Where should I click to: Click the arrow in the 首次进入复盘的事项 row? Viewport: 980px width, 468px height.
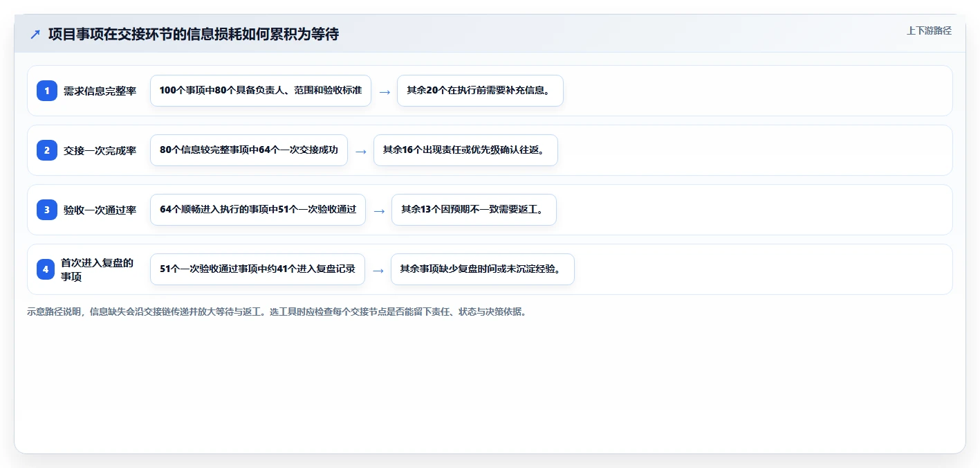(x=378, y=270)
